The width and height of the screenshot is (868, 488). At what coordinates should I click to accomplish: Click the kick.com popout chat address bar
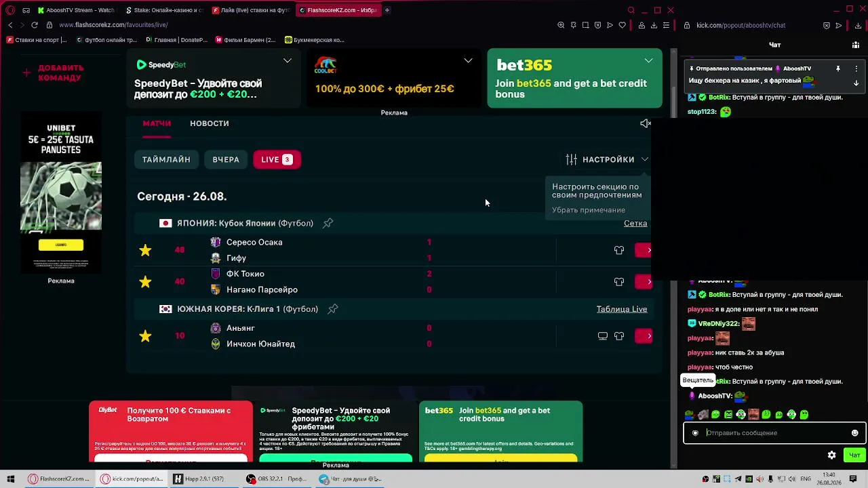(741, 25)
